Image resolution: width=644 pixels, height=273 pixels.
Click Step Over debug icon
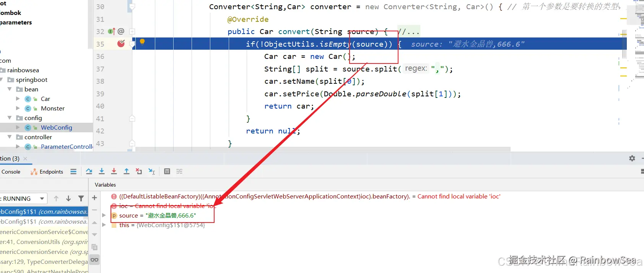tap(89, 171)
